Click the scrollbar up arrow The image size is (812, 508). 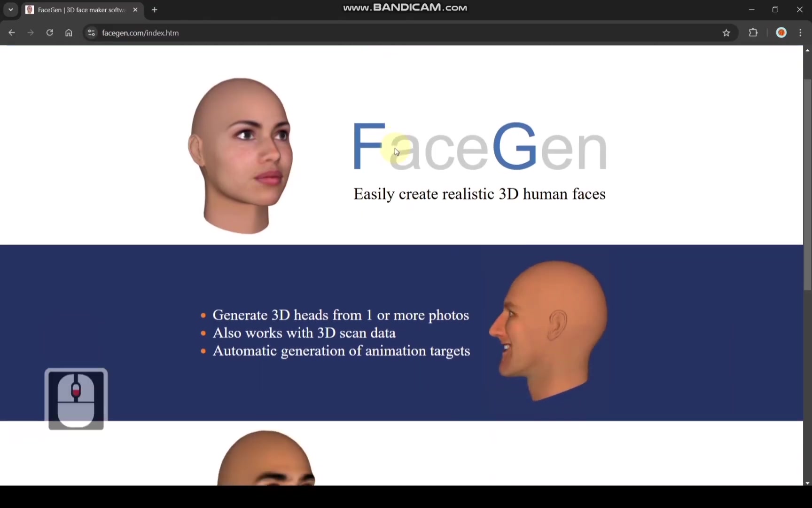(x=807, y=50)
